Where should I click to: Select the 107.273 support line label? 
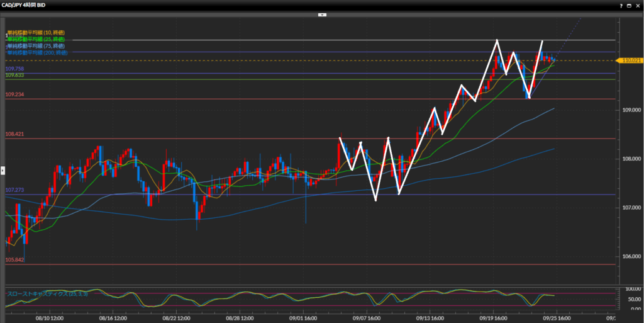pyautogui.click(x=14, y=190)
